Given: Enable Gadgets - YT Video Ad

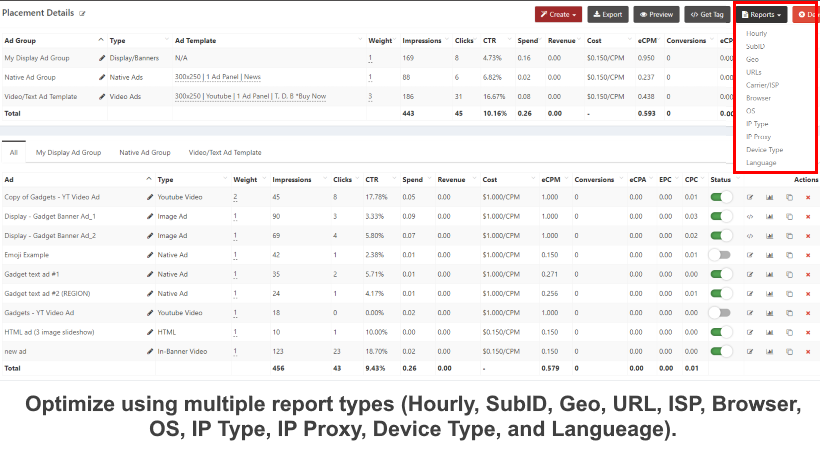Looking at the screenshot, I should coord(720,313).
